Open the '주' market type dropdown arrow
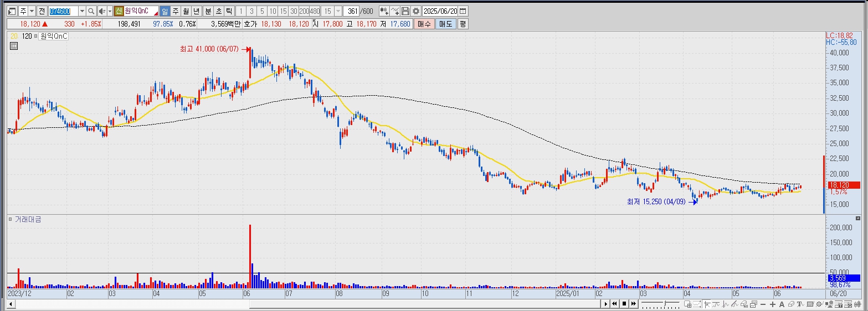 pos(32,11)
